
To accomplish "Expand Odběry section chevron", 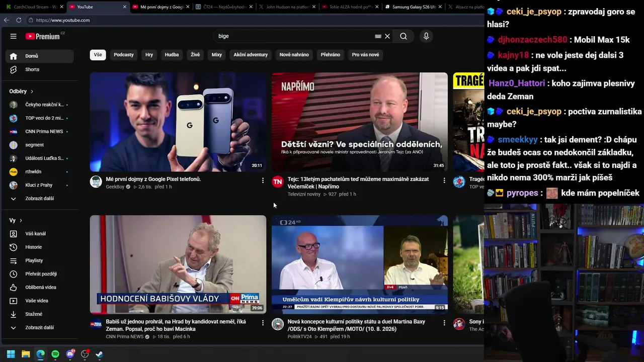I will click(32, 92).
